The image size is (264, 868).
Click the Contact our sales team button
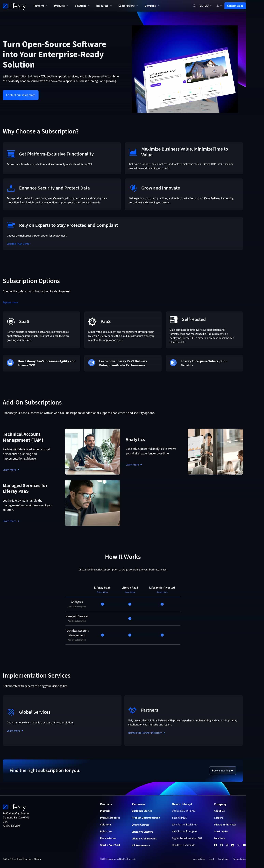coord(20,95)
